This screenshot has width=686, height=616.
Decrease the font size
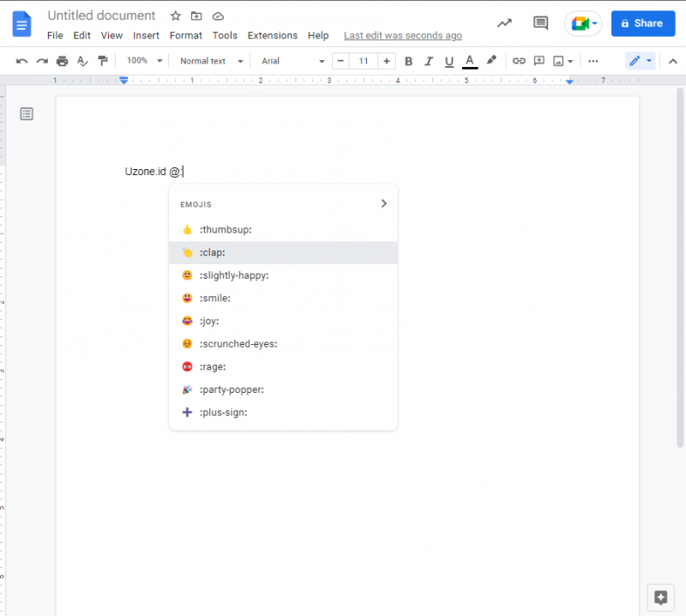[x=340, y=61]
